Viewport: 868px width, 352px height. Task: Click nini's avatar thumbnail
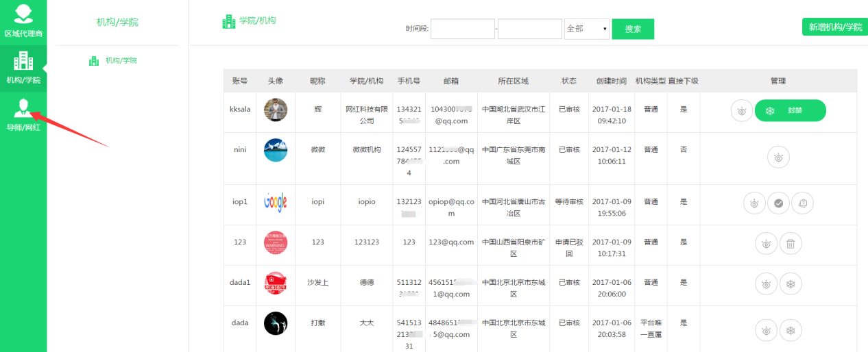tap(276, 151)
